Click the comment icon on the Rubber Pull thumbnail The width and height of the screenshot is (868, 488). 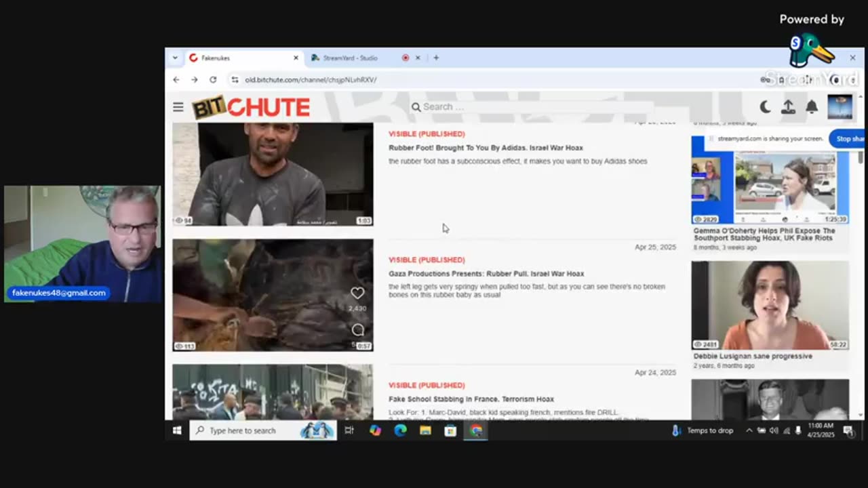tap(358, 330)
